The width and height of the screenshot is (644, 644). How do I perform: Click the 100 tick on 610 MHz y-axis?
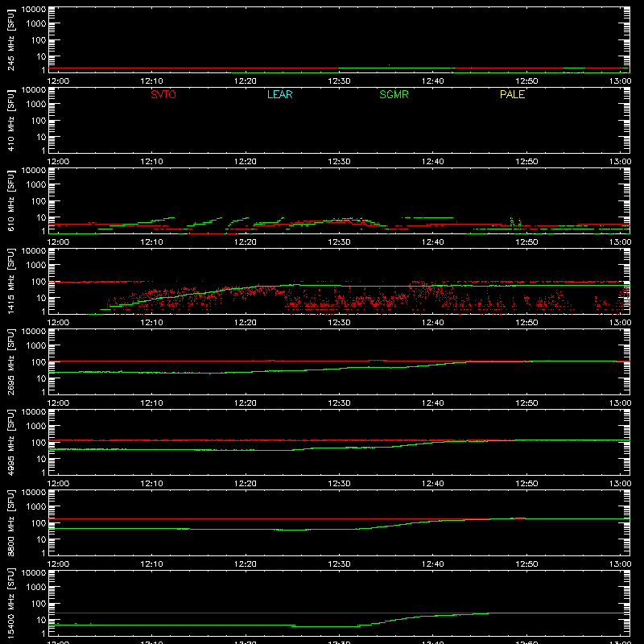coord(39,201)
